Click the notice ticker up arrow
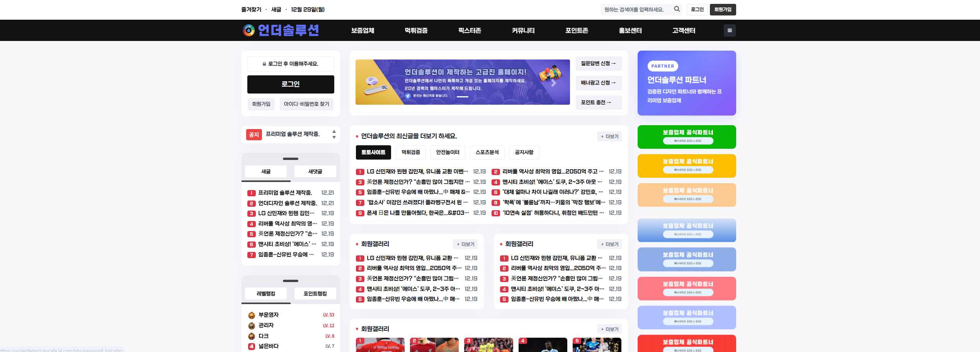Screen dimensions: 980x352 (x=334, y=132)
